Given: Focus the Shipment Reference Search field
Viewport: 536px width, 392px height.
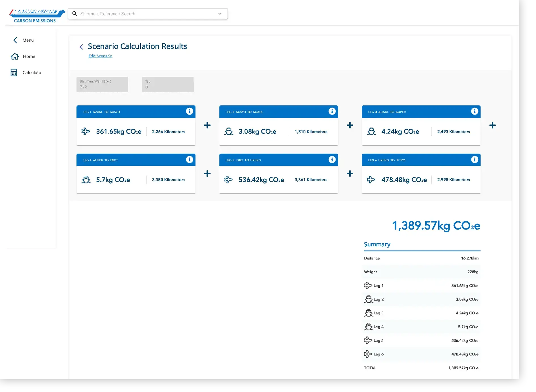Looking at the screenshot, I should tap(148, 14).
